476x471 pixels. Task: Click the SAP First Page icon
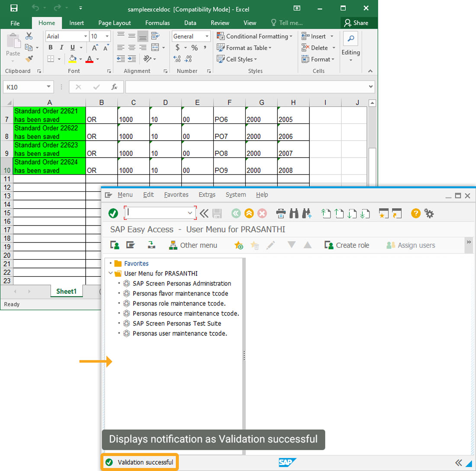(326, 213)
